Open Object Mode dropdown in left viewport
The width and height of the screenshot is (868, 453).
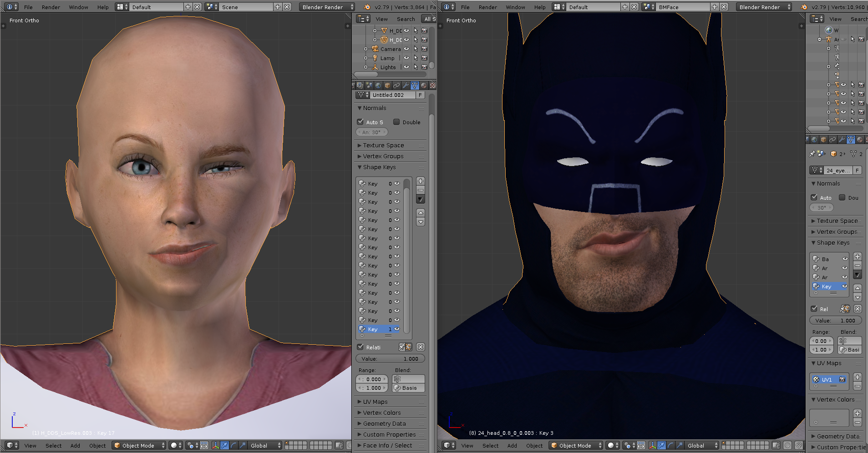(x=139, y=445)
